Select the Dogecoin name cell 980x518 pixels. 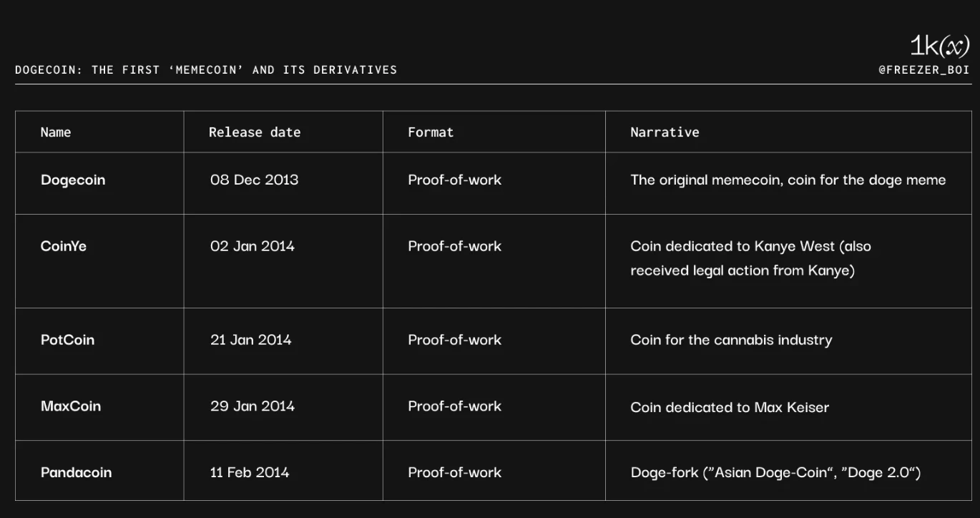pos(73,180)
